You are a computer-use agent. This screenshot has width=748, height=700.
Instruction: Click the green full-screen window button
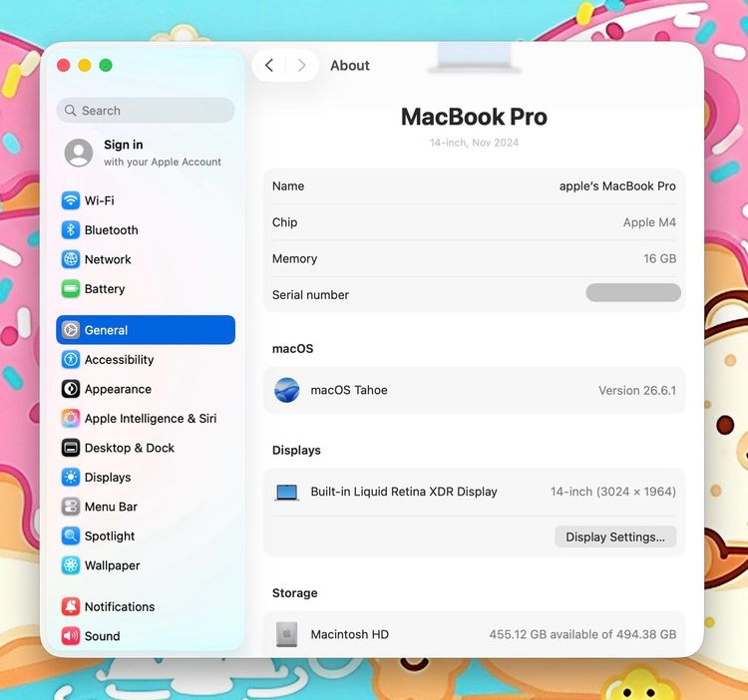(x=106, y=66)
